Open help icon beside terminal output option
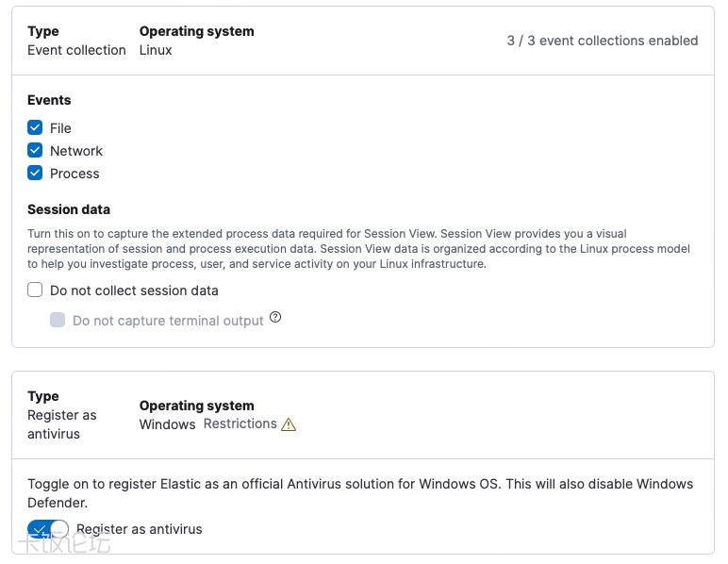The width and height of the screenshot is (728, 564). coord(275,318)
